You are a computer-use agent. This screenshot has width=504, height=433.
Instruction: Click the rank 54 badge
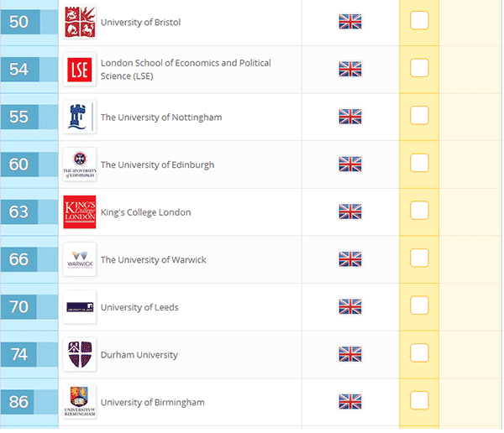(x=19, y=70)
